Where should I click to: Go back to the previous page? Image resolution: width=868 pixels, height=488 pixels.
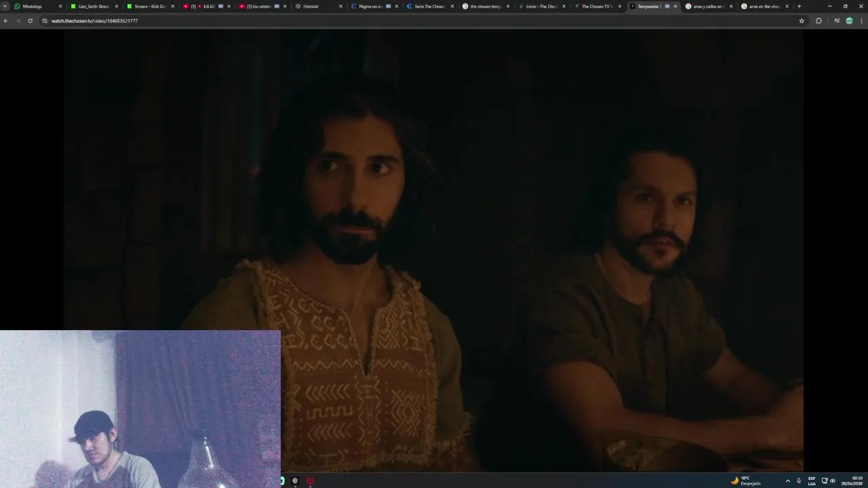[6, 21]
